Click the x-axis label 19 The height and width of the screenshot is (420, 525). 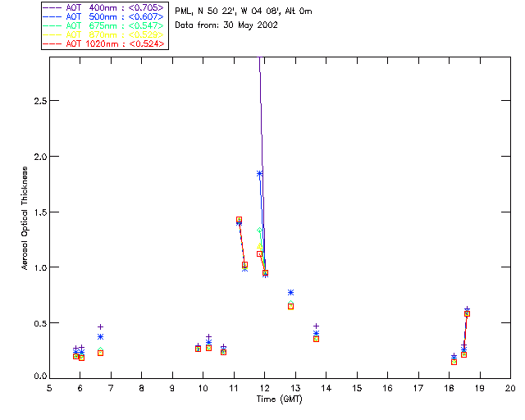(x=480, y=388)
